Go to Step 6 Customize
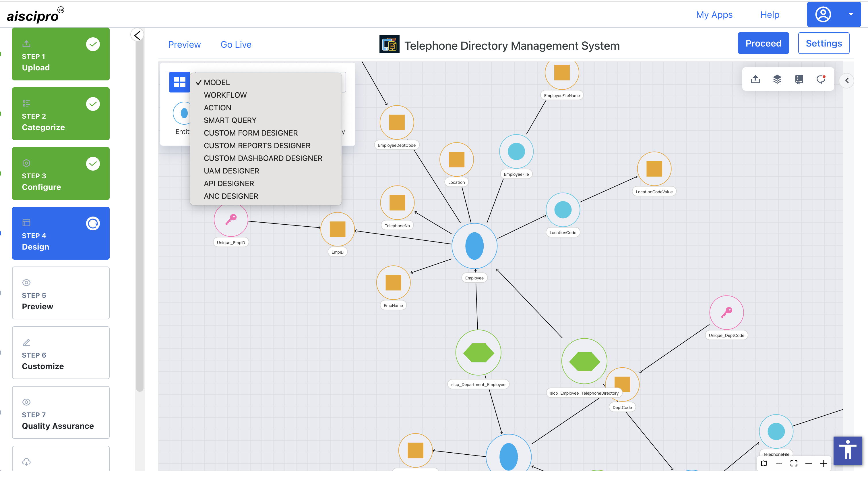This screenshot has height=494, width=868. click(x=61, y=352)
